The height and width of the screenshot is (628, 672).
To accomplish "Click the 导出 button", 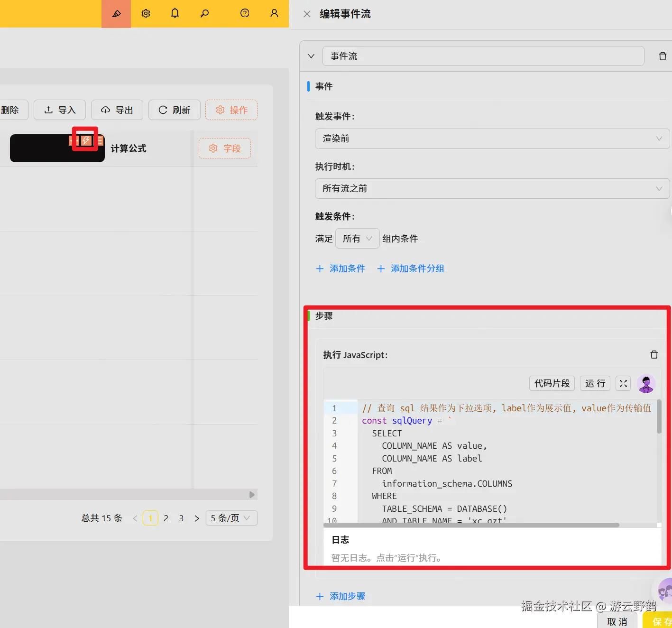I will tap(117, 110).
